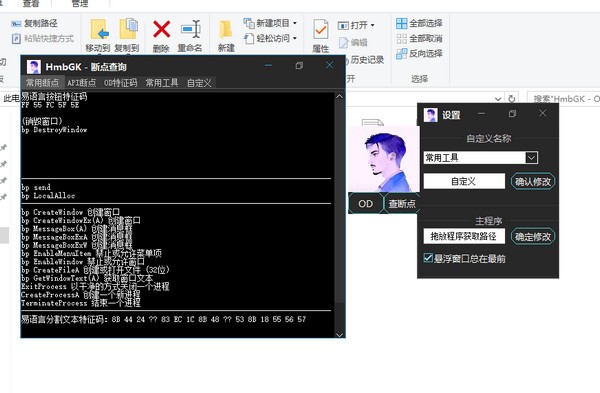Click the Settings (设置) window avatar icon
Image resolution: width=600 pixels, height=393 pixels.
pos(430,115)
